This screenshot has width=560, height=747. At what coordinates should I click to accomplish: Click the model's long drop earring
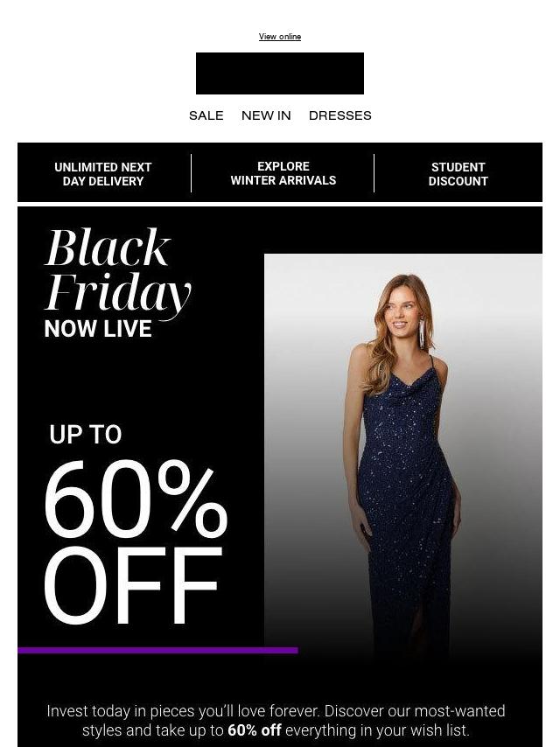click(423, 332)
